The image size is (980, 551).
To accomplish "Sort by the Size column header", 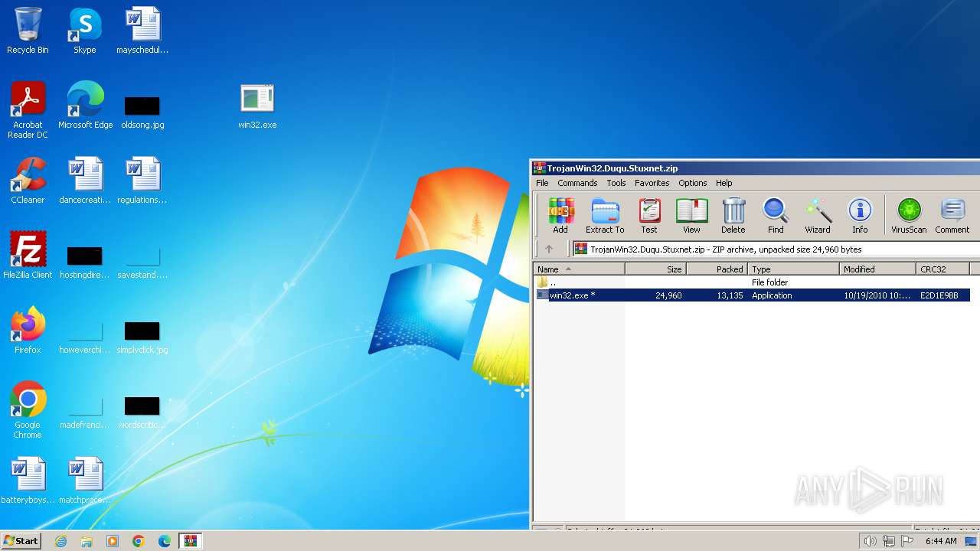I will click(656, 269).
